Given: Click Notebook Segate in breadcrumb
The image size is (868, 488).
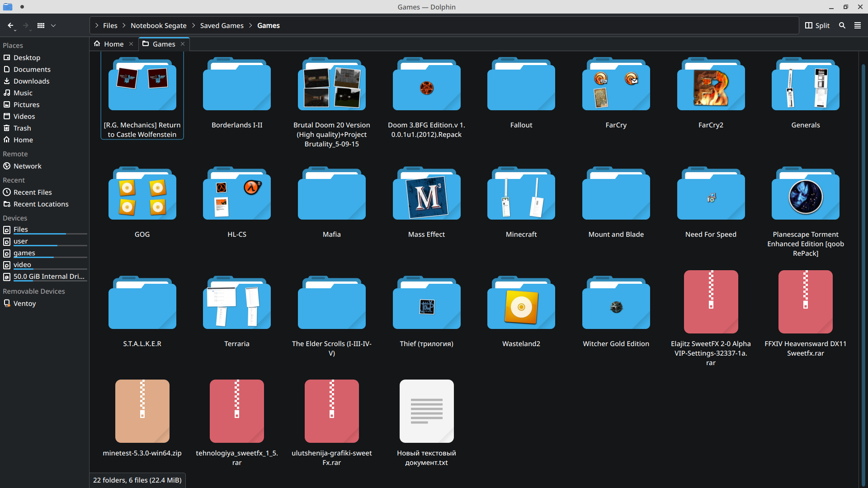Looking at the screenshot, I should pyautogui.click(x=158, y=26).
